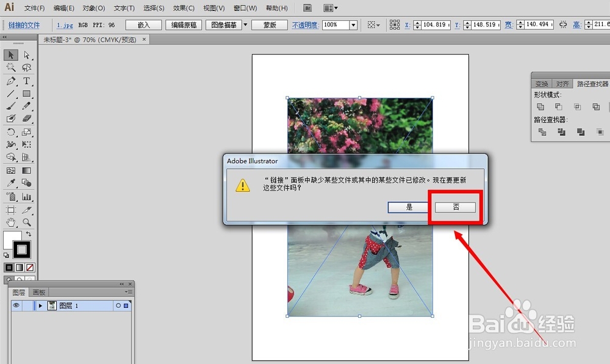Viewport: 610px width, 364px height.
Task: Select the Pen tool
Action: [x=11, y=81]
